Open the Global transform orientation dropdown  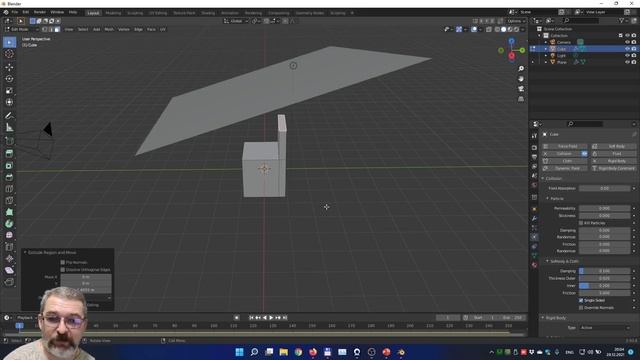[236, 21]
